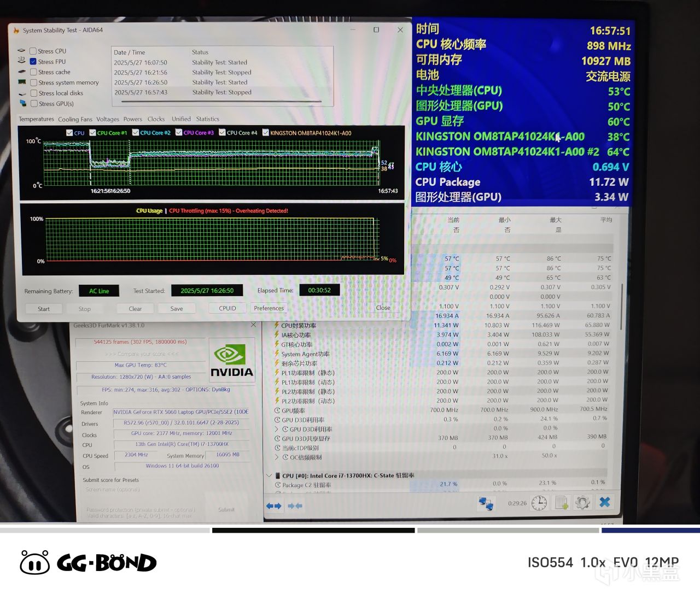
Task: Uncheck the Stress FPU checkbox
Action: 33,61
